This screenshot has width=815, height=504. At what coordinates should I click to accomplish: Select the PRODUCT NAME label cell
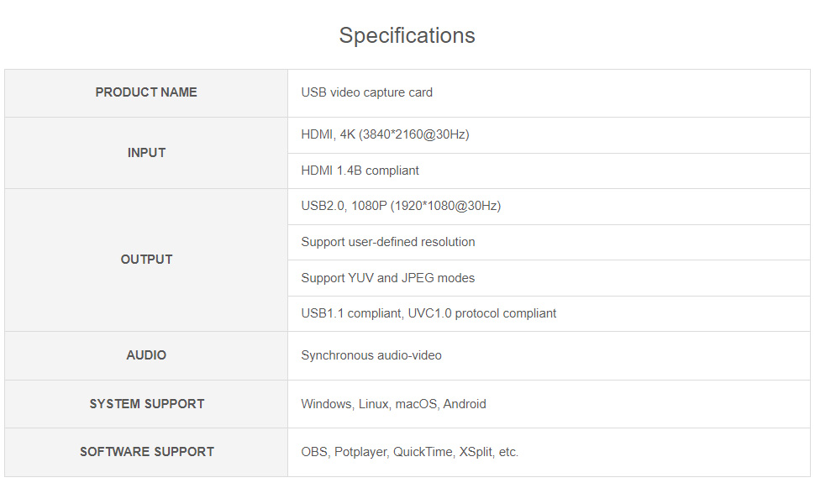tap(146, 92)
